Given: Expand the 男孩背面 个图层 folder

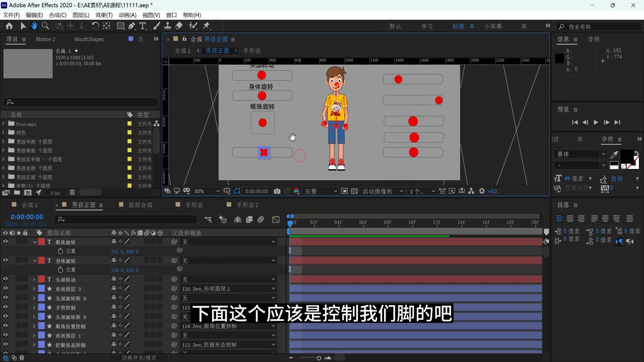Looking at the screenshot, I should tap(3, 150).
